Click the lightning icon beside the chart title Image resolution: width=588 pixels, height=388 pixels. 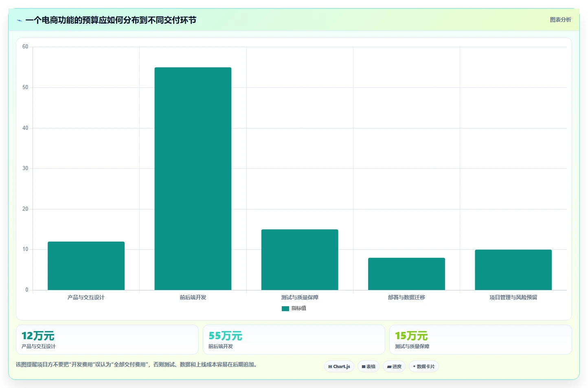19,20
